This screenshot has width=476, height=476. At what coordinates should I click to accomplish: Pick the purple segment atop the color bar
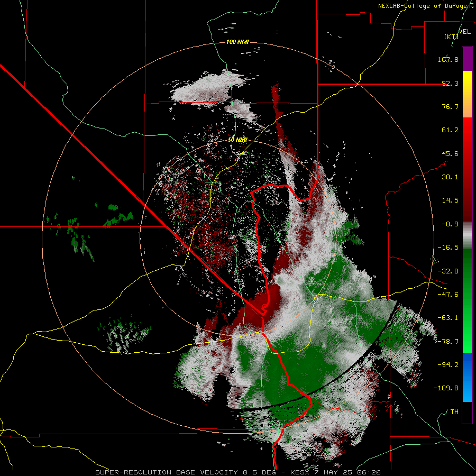[467, 59]
